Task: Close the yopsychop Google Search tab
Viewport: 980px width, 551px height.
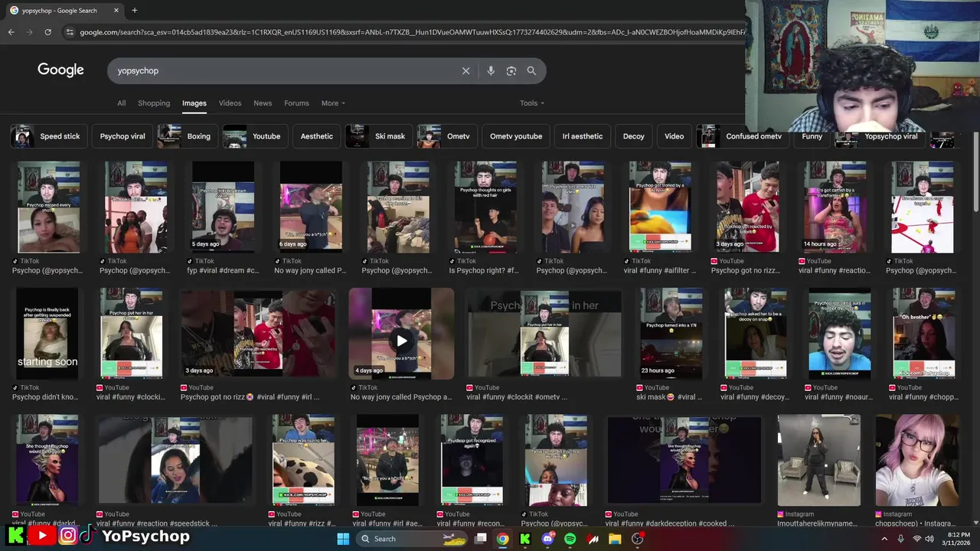Action: pos(116,11)
